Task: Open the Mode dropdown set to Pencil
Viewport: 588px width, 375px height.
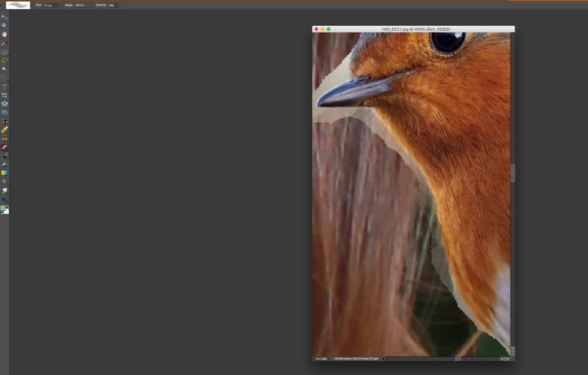Action: [84, 5]
